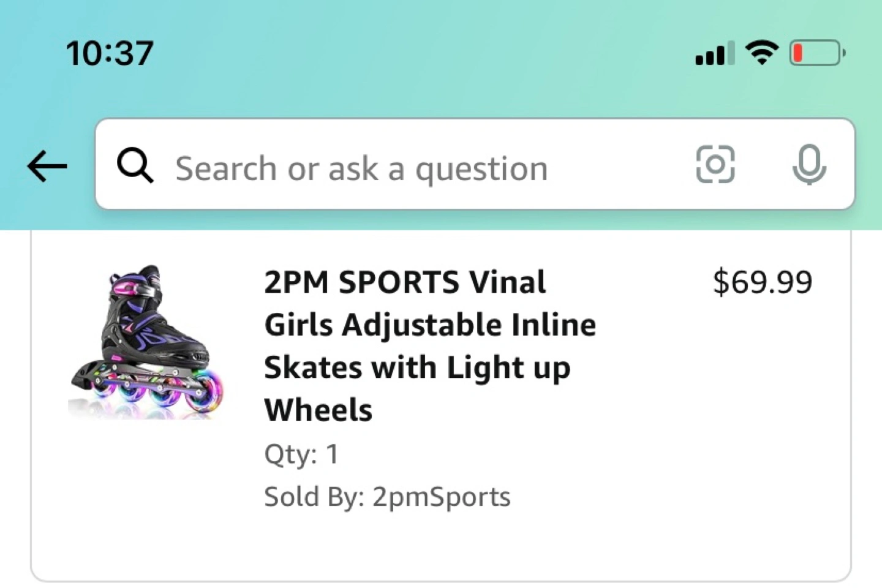Tap the microphone voice search icon
882x588 pixels.
coord(809,165)
